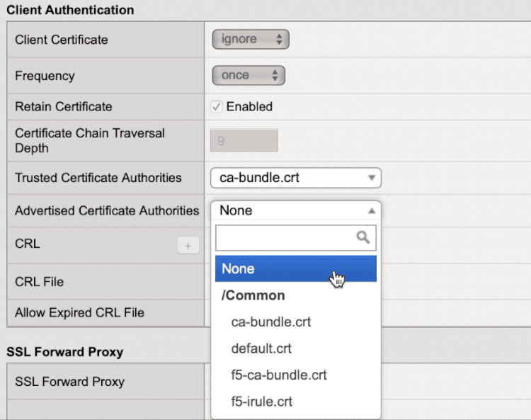Click the SSL Forward Proxy section heading
The image size is (531, 420).
[x=64, y=351]
